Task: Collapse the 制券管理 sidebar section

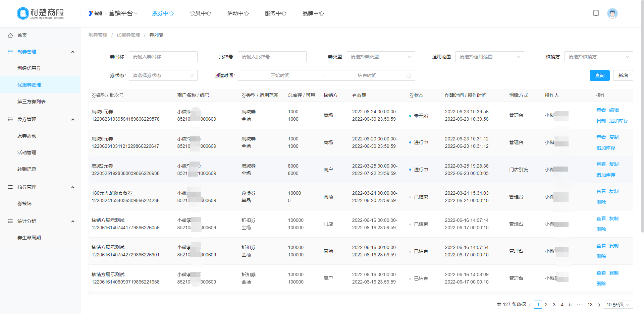Action: click(x=73, y=52)
